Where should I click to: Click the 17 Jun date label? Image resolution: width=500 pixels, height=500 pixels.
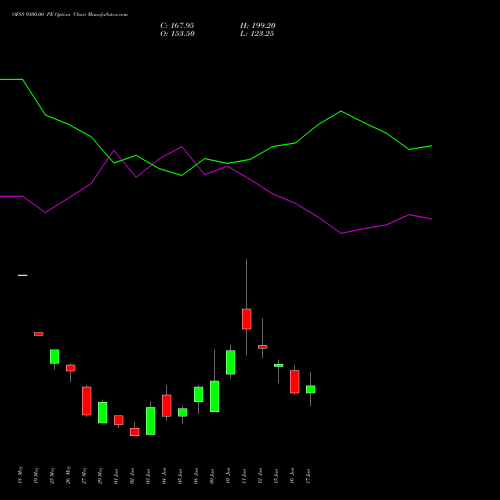[x=308, y=476]
